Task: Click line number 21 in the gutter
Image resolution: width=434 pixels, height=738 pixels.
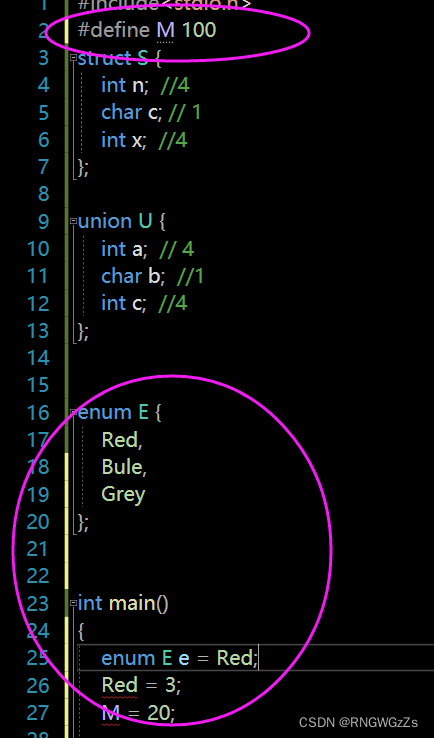Action: pos(38,549)
